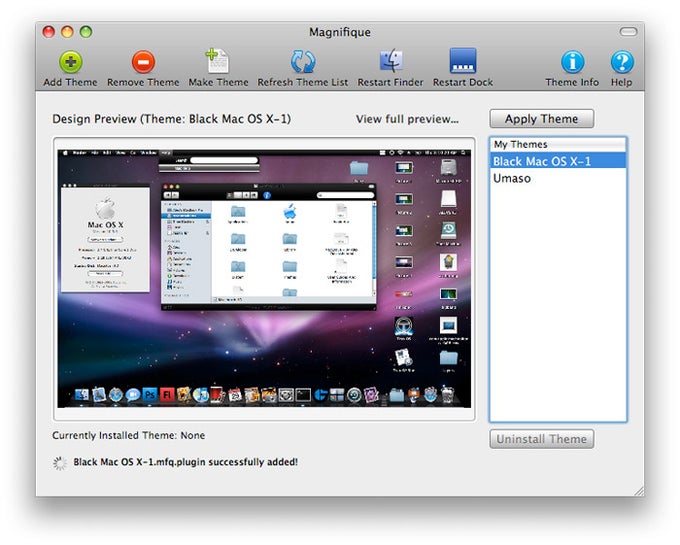Click the red Remove Theme icon
The height and width of the screenshot is (545, 680).
point(143,62)
